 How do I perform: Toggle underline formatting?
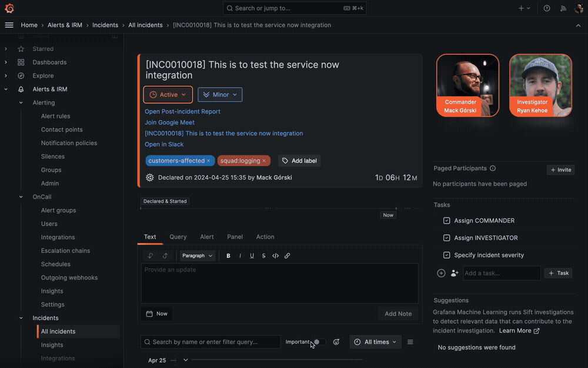[x=252, y=256]
